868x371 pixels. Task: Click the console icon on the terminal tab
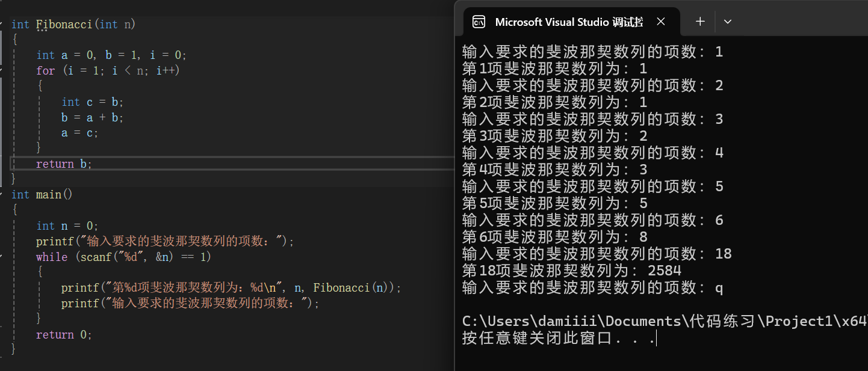pyautogui.click(x=479, y=22)
